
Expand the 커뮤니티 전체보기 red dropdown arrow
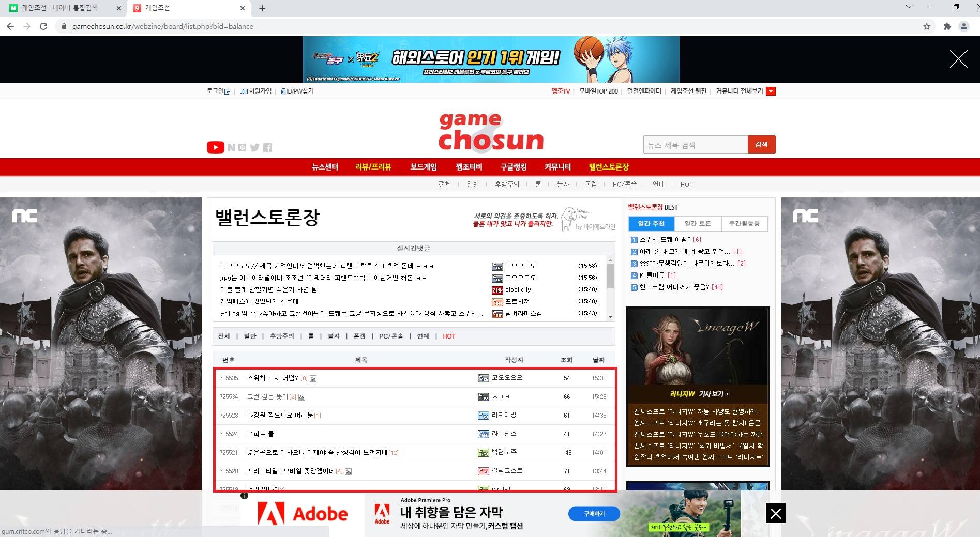771,91
